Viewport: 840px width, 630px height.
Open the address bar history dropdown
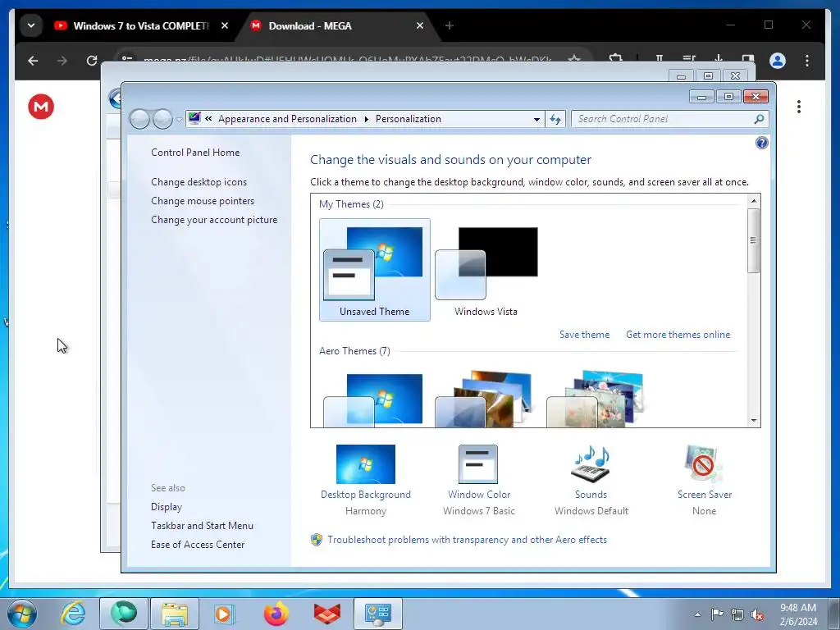[x=536, y=119]
